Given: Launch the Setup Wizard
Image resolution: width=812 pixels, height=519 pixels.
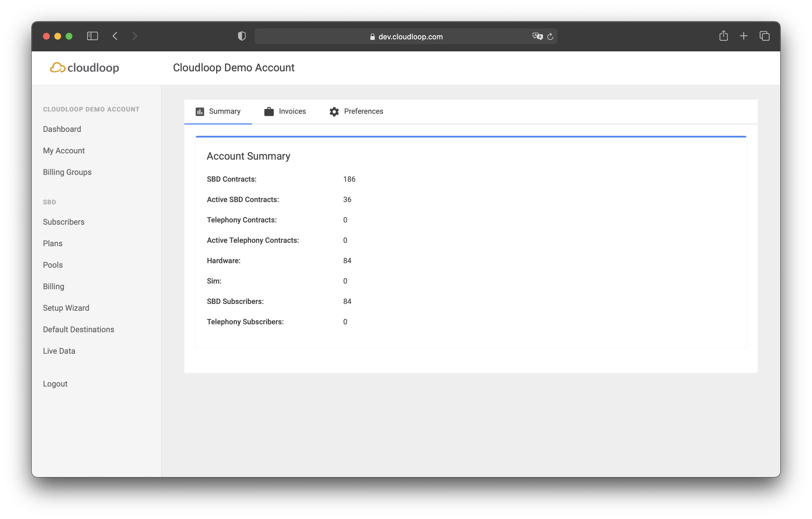Looking at the screenshot, I should coord(66,308).
